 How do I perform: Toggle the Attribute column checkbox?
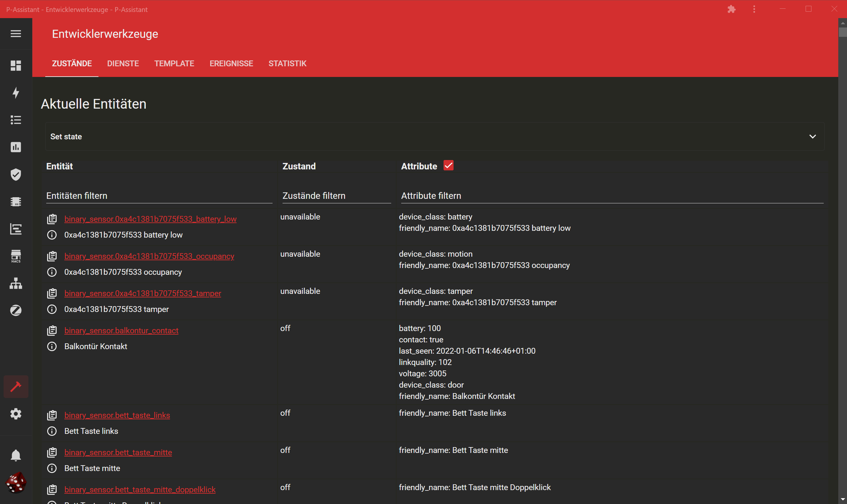tap(448, 166)
